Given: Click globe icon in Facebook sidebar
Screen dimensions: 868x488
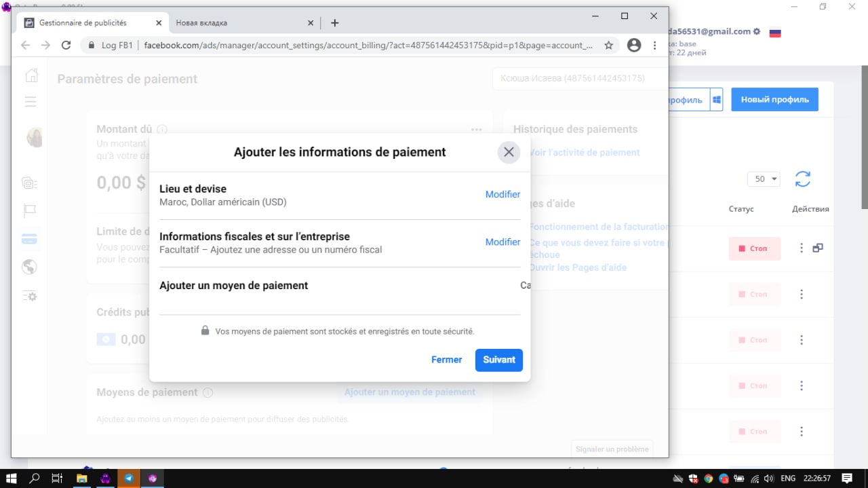Looking at the screenshot, I should click(29, 267).
